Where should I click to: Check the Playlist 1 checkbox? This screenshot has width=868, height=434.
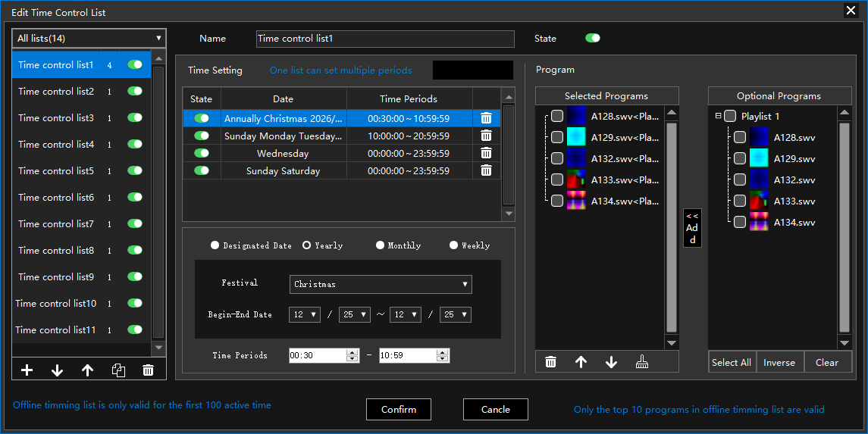[730, 116]
